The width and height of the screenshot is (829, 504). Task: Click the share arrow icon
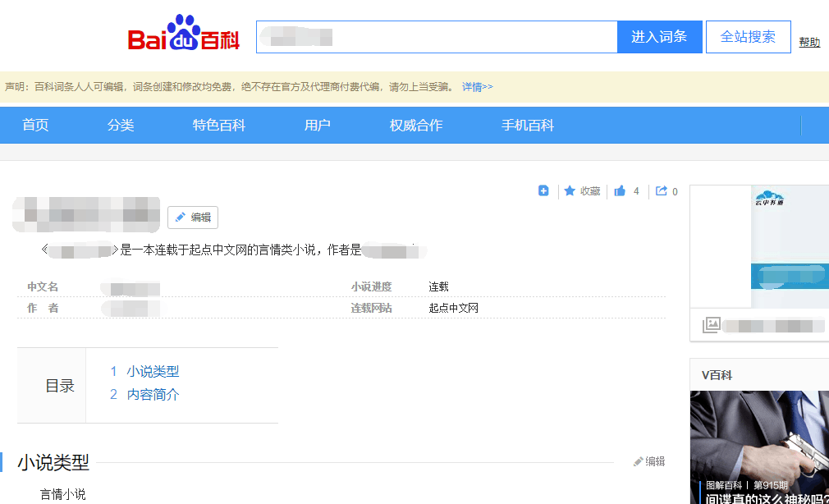tap(662, 191)
